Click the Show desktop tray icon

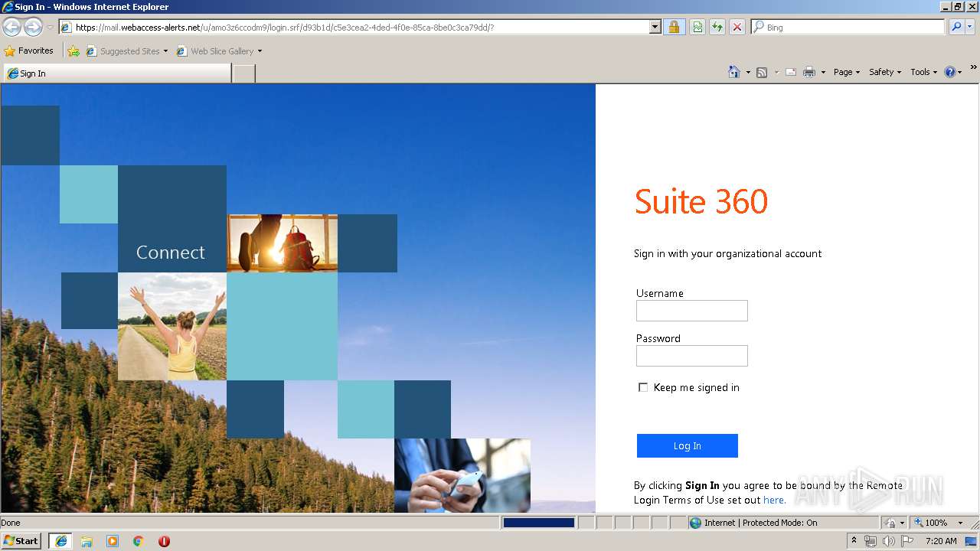point(972,541)
